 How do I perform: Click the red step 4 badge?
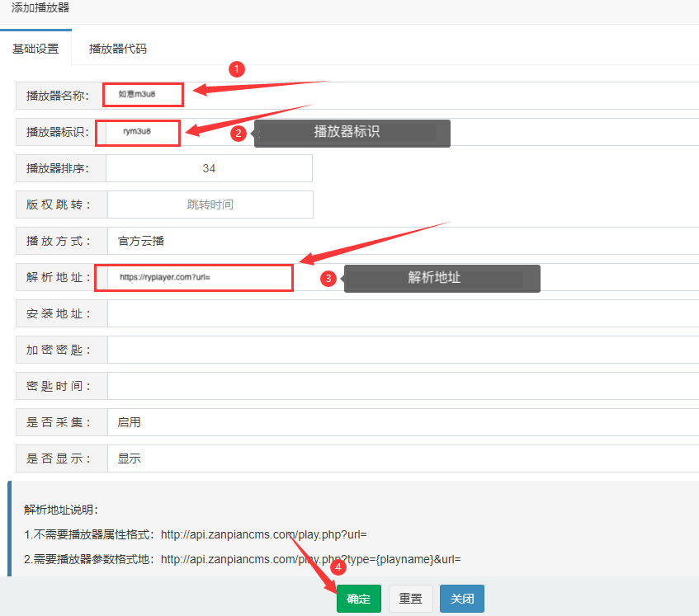tap(337, 567)
